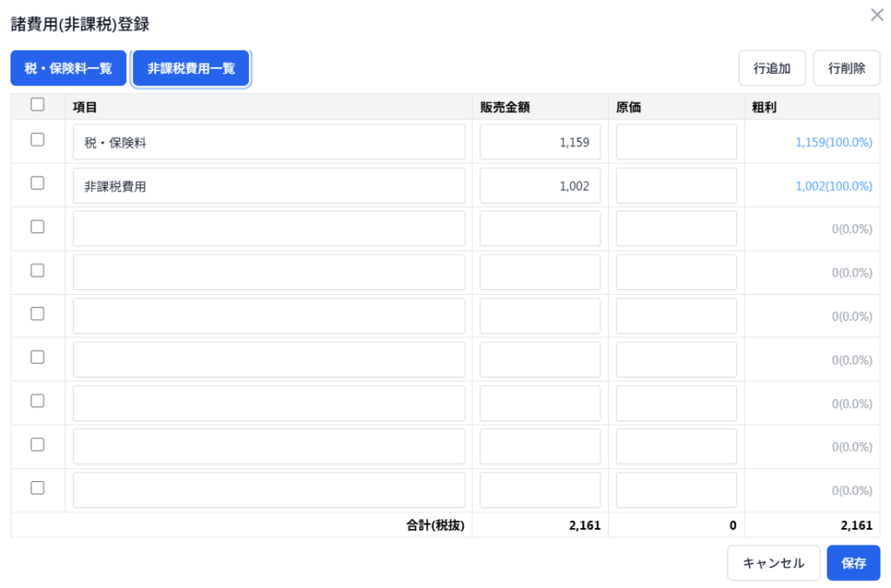Close the 諸費用(非課税)登録 dialog
Screen dimensions: 891x588
click(x=877, y=15)
